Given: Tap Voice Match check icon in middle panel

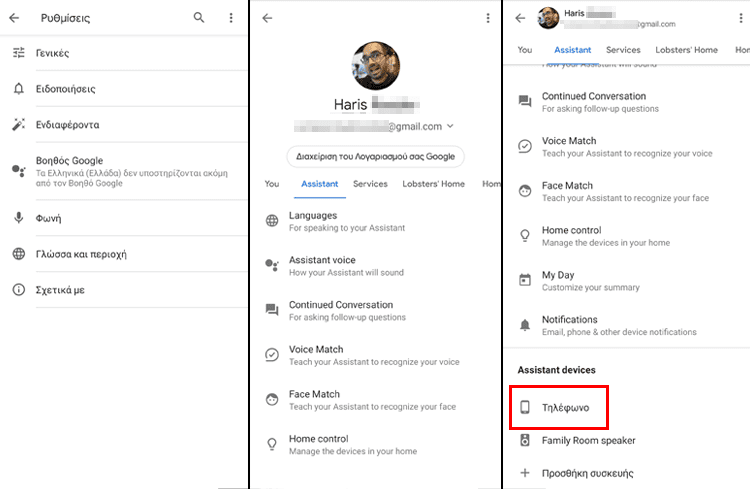Looking at the screenshot, I should click(272, 355).
